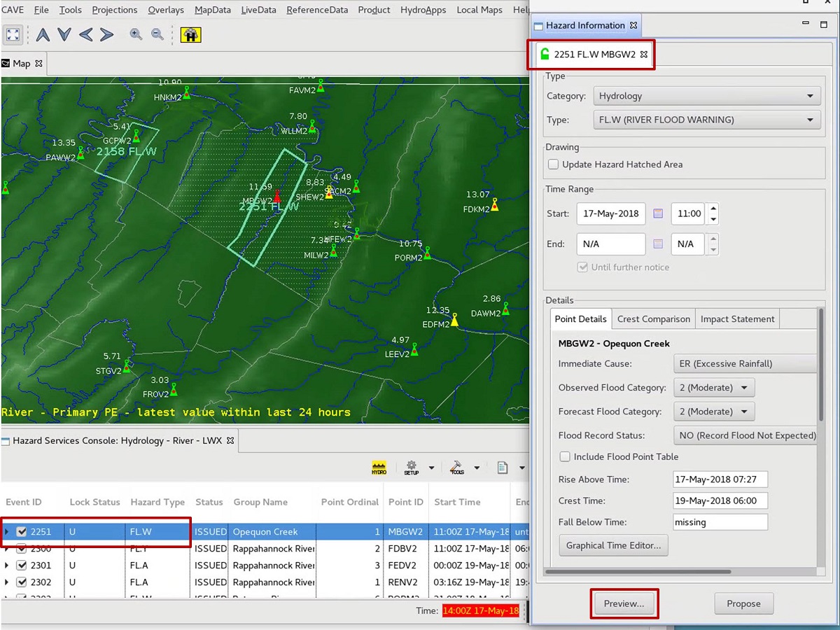Open Observed Flood Category dropdown
Image resolution: width=840 pixels, height=630 pixels.
tap(714, 388)
